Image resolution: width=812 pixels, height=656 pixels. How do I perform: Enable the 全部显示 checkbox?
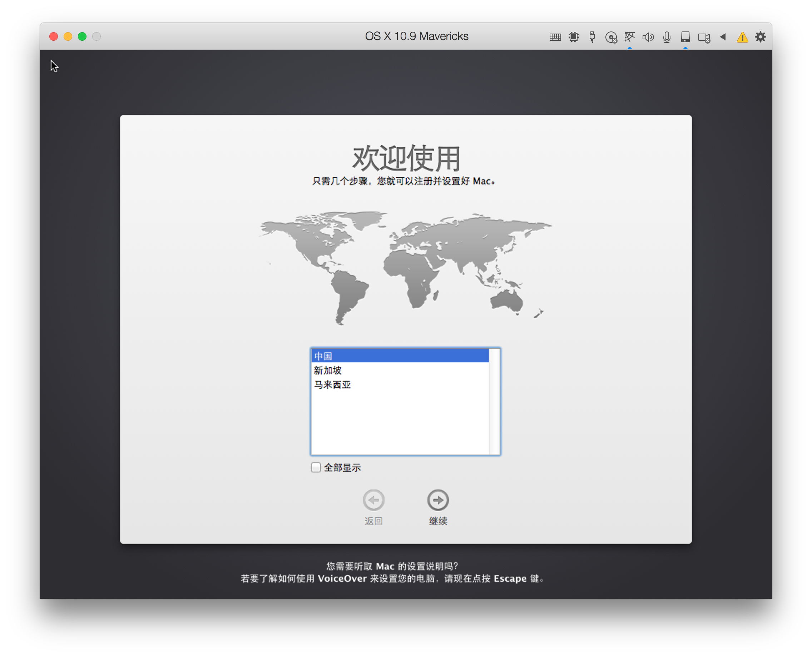(x=316, y=467)
